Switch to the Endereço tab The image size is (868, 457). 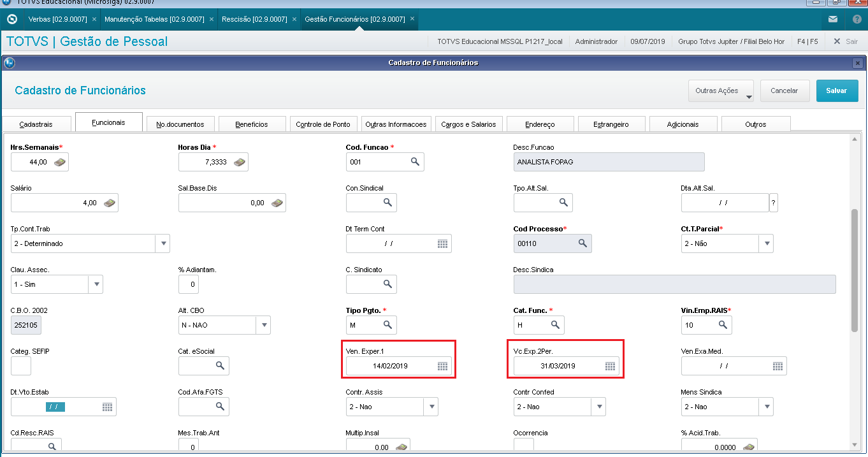click(540, 124)
